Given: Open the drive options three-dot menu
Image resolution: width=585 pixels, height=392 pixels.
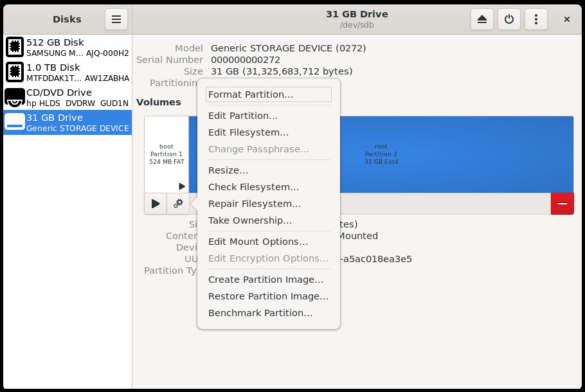Looking at the screenshot, I should tap(536, 19).
